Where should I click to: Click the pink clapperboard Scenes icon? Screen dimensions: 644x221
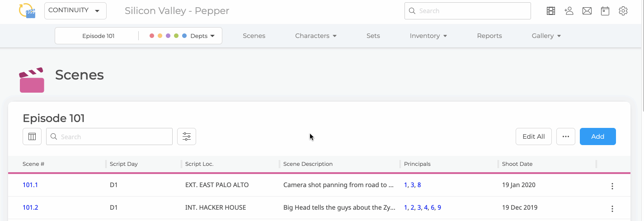[32, 80]
